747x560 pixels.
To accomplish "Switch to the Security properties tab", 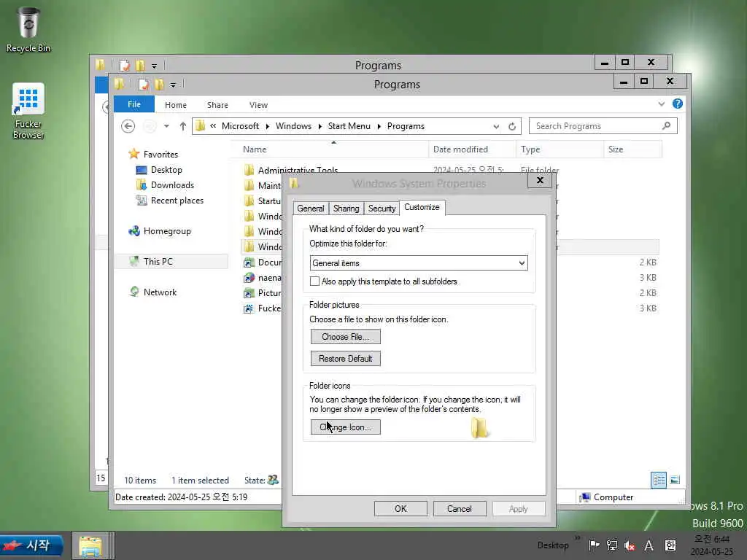I will pyautogui.click(x=382, y=209).
